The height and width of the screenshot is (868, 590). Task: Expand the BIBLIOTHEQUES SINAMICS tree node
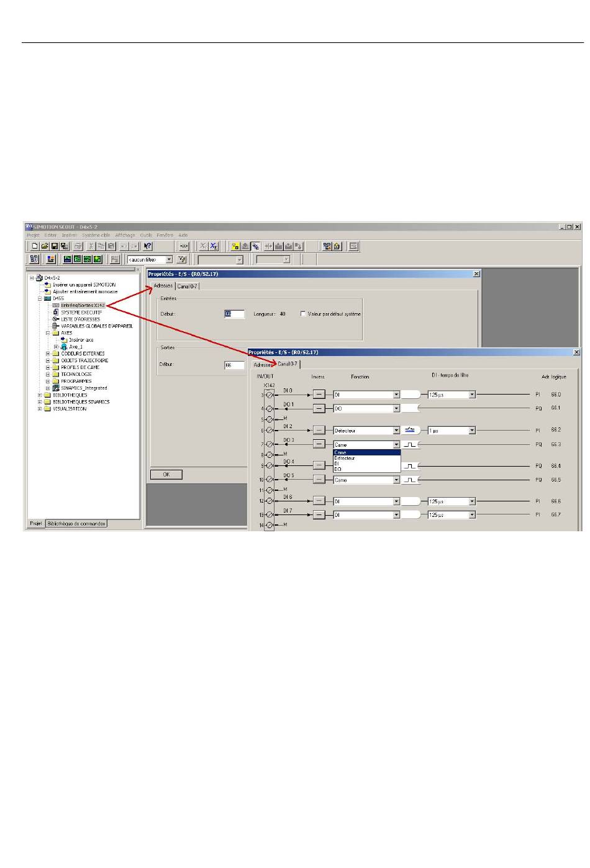coord(40,402)
